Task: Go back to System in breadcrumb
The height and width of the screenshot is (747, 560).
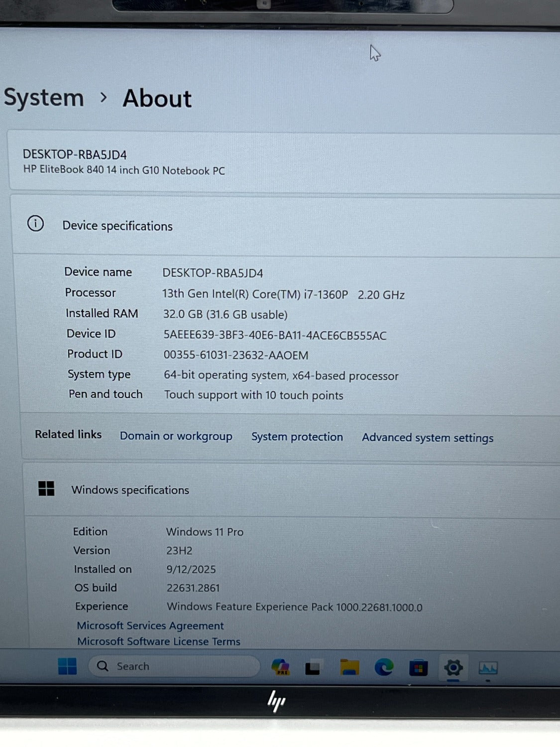Action: coord(44,98)
